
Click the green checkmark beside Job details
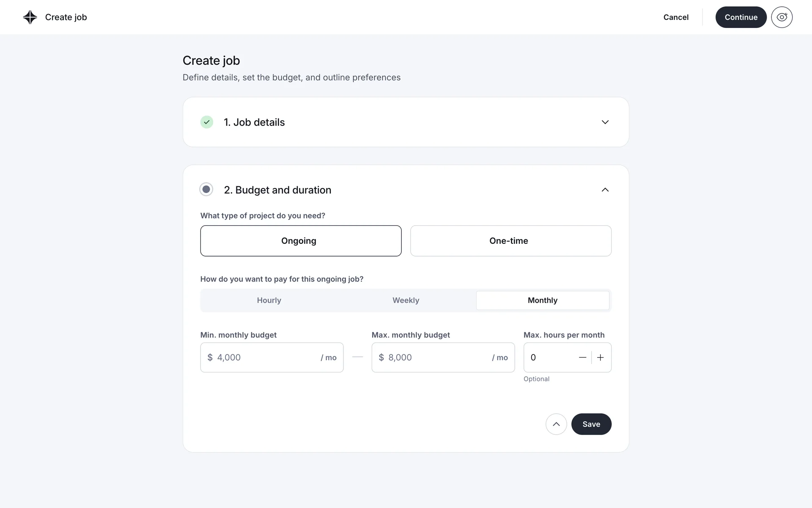pyautogui.click(x=206, y=122)
